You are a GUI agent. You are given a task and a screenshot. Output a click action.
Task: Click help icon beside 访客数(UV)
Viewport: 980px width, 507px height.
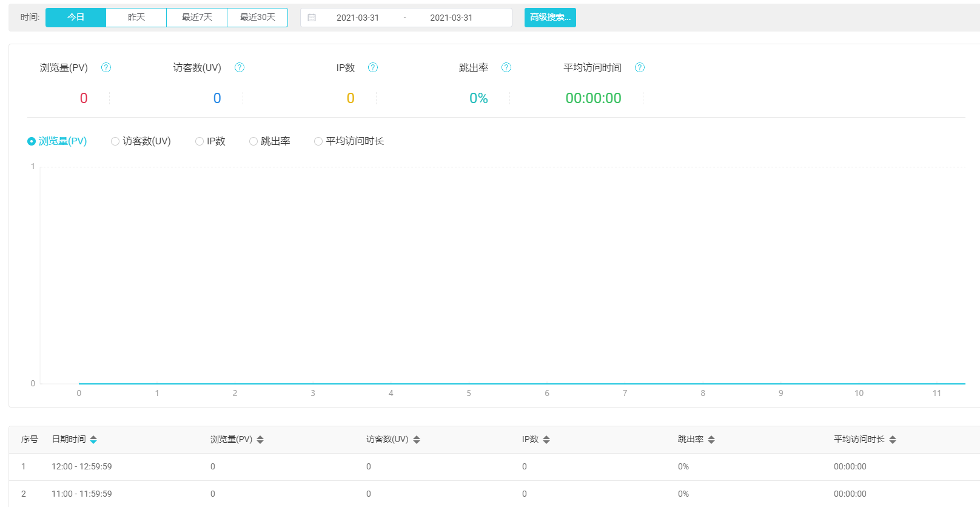(x=240, y=67)
